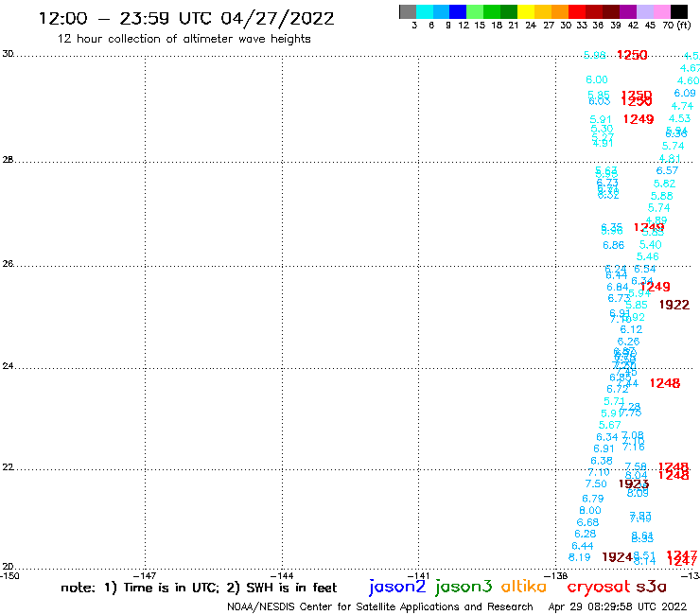
Task: Click the wave height value 6.57
Action: [667, 170]
